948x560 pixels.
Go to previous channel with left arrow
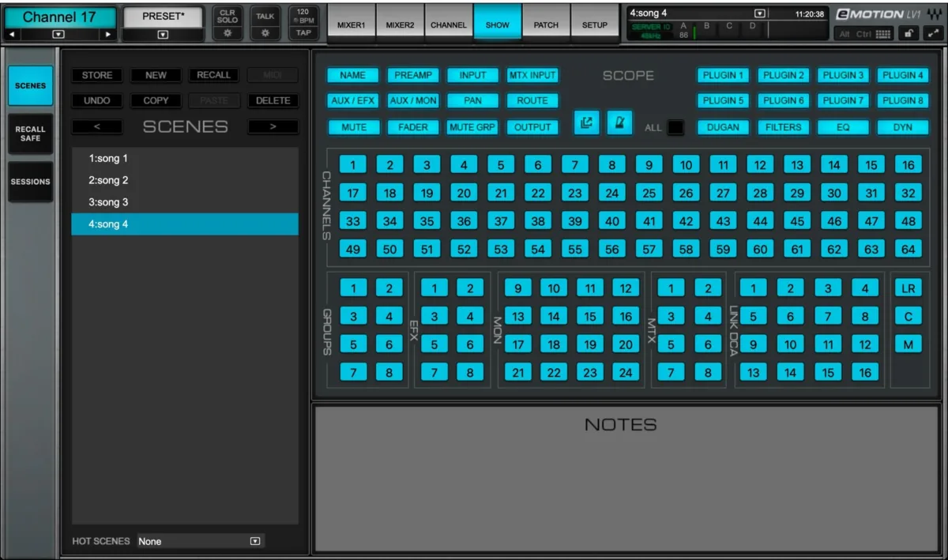click(11, 34)
